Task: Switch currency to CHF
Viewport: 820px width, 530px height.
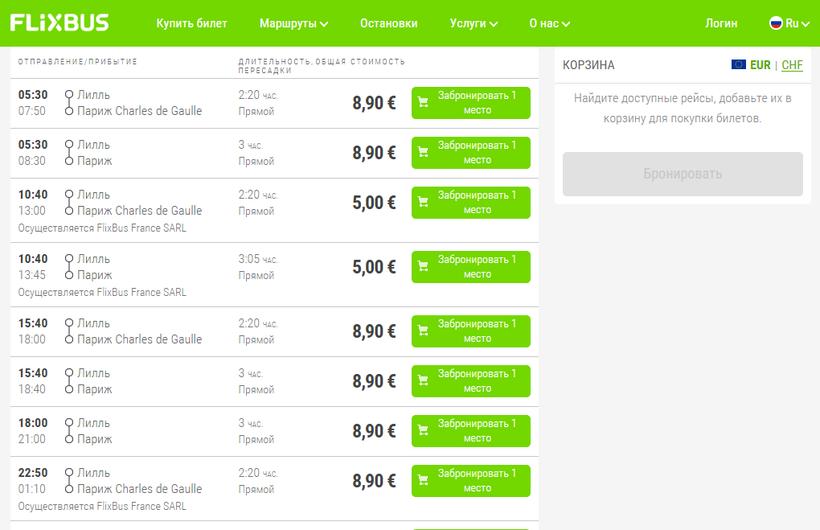Action: tap(792, 65)
